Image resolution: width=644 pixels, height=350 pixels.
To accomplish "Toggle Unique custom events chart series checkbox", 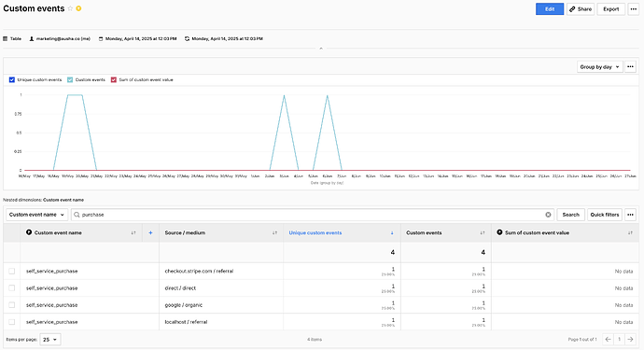I will point(12,79).
